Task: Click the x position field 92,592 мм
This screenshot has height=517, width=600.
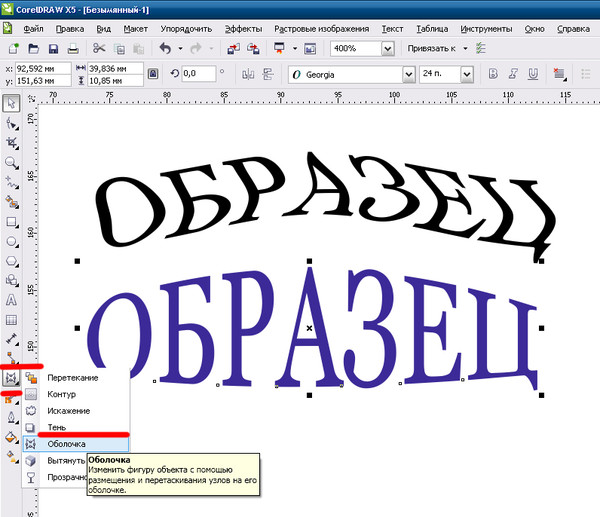Action: pos(43,68)
